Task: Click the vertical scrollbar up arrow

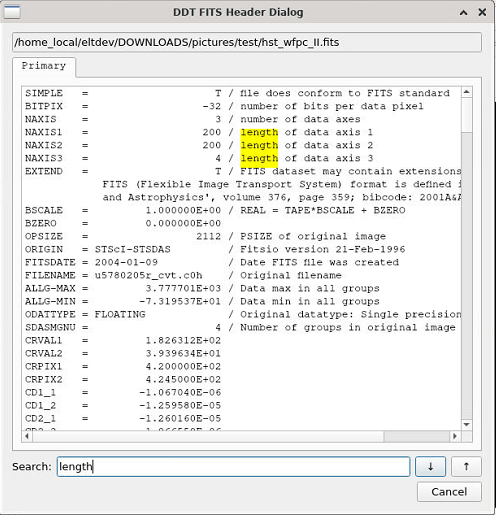Action: point(467,92)
